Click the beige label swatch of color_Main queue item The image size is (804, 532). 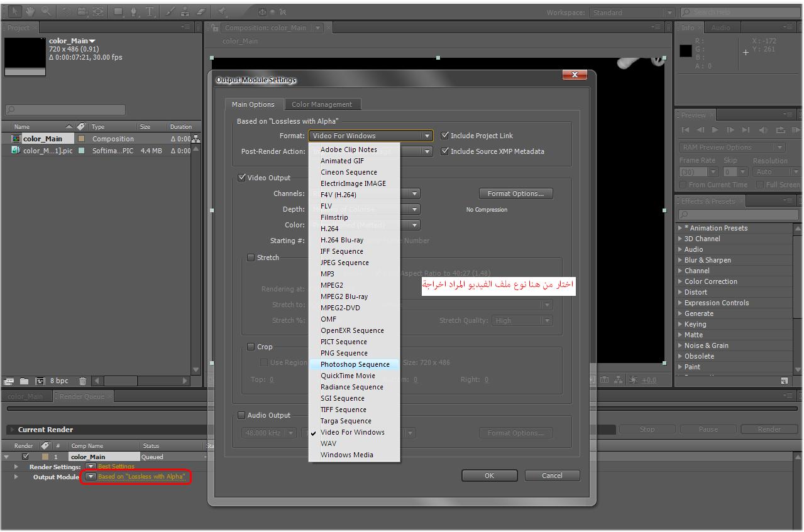(x=45, y=457)
